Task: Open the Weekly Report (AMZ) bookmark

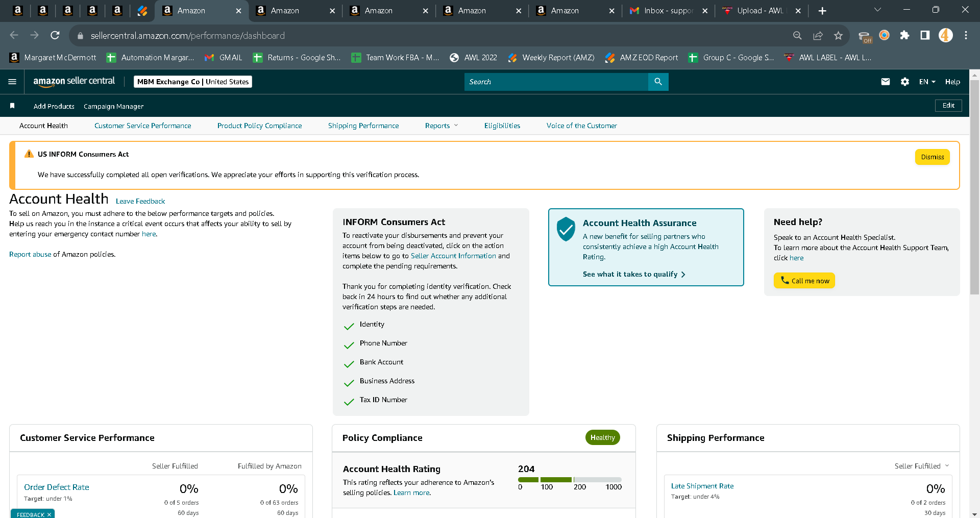Action: click(552, 58)
